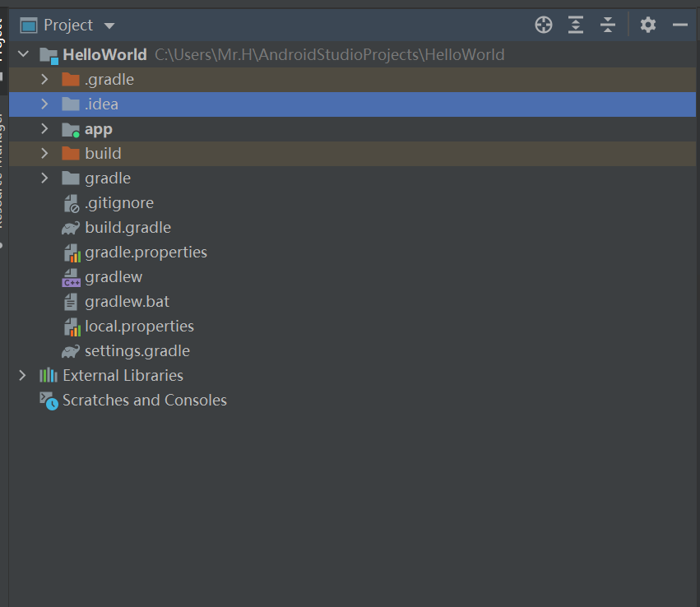
Task: Click the gradlew C++ file icon
Action: coord(71,278)
